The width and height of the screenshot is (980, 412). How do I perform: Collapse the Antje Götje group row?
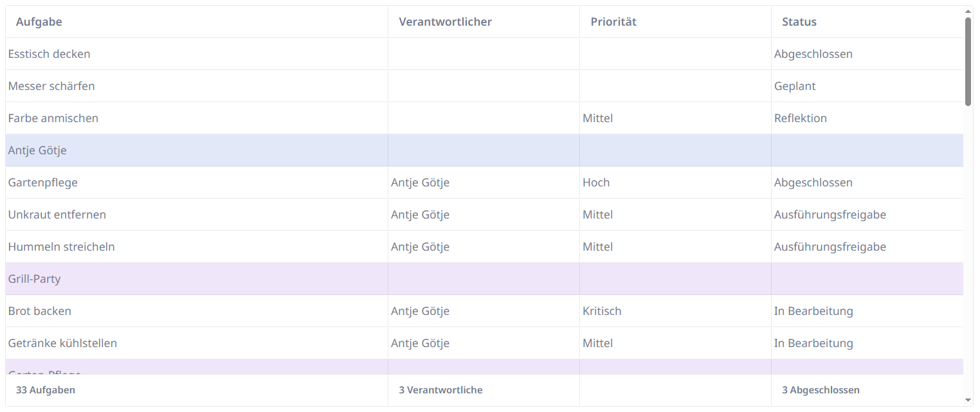(37, 150)
